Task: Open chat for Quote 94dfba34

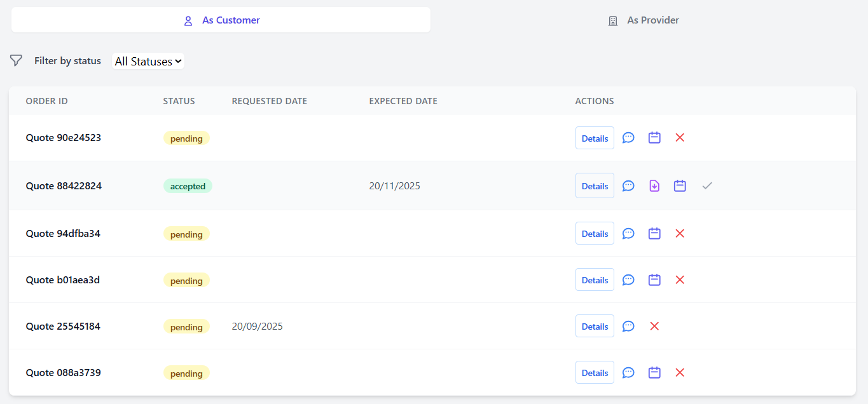Action: pyautogui.click(x=628, y=234)
